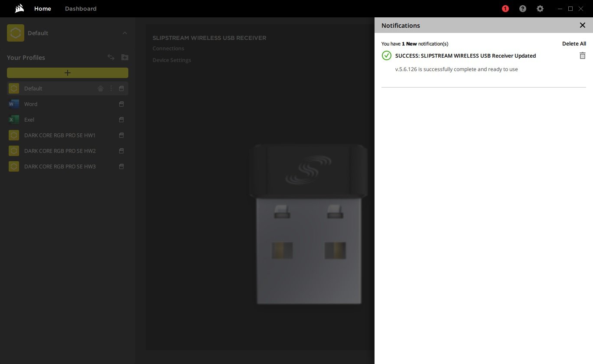Click the Default profile name in header
Viewport: 593px width, 364px height.
(38, 33)
